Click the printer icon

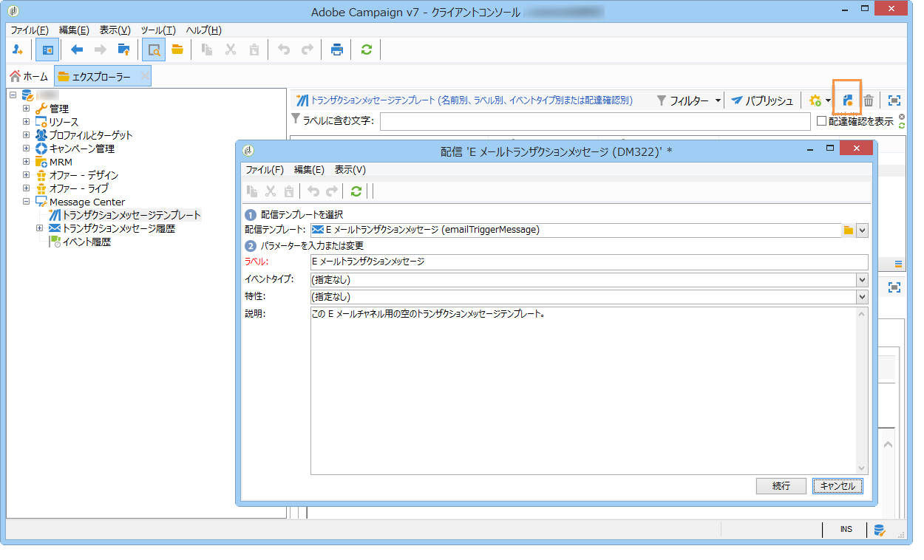(337, 50)
